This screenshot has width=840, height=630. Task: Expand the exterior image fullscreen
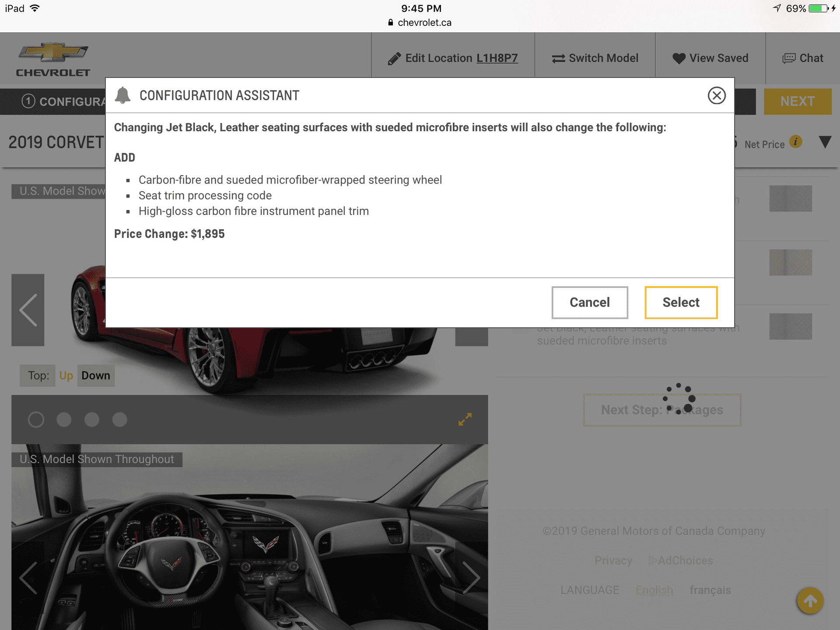coord(465,419)
